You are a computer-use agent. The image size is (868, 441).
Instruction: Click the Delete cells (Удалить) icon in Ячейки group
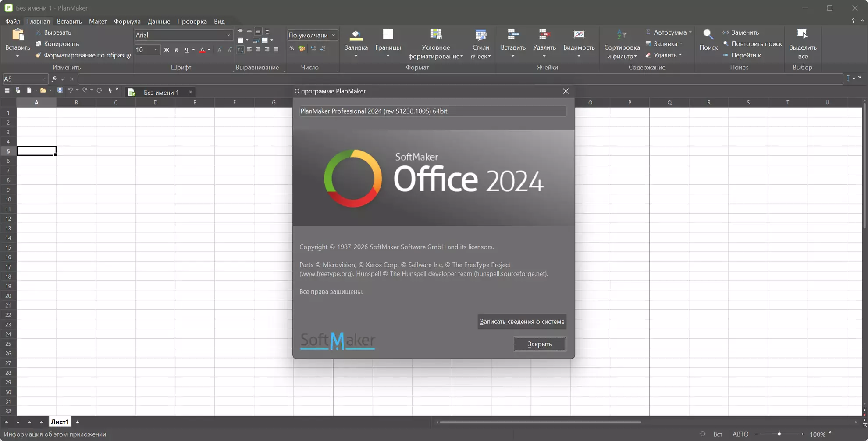pos(544,35)
